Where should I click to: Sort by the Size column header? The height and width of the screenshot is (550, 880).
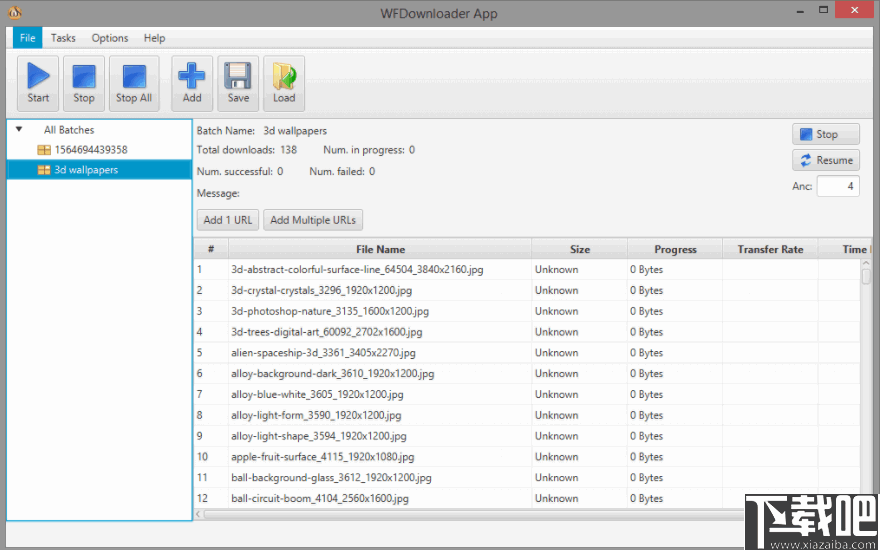[580, 249]
